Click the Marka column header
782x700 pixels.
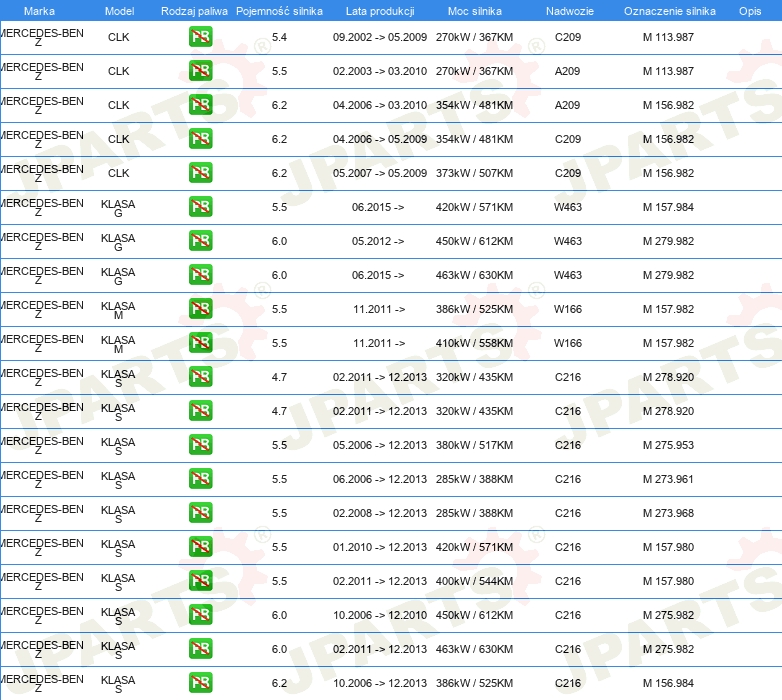tap(39, 10)
